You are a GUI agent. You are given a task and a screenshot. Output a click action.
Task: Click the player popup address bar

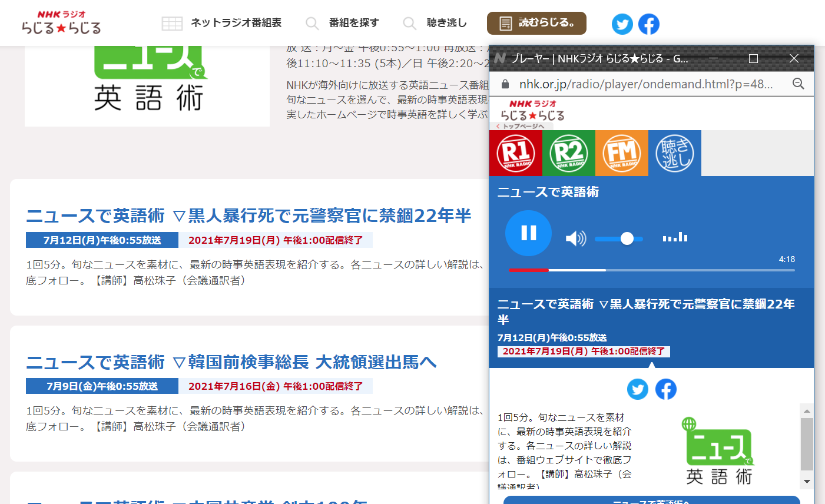pos(646,84)
